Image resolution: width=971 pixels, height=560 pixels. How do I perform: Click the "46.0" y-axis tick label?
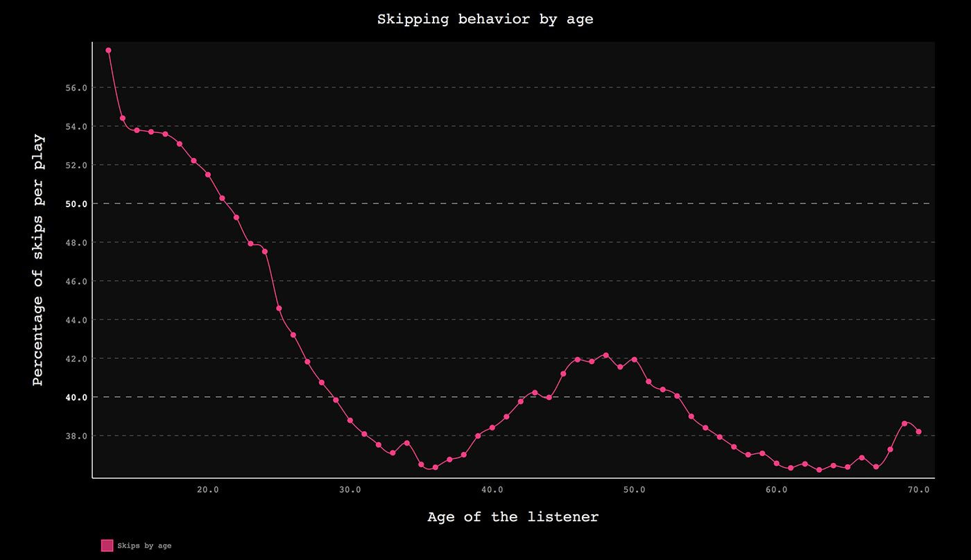[x=77, y=281]
